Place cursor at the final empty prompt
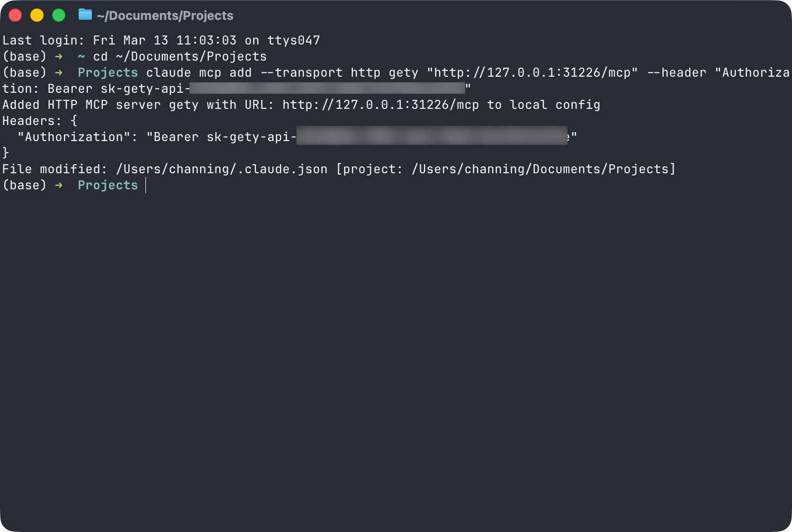This screenshot has height=532, width=792. 146,185
